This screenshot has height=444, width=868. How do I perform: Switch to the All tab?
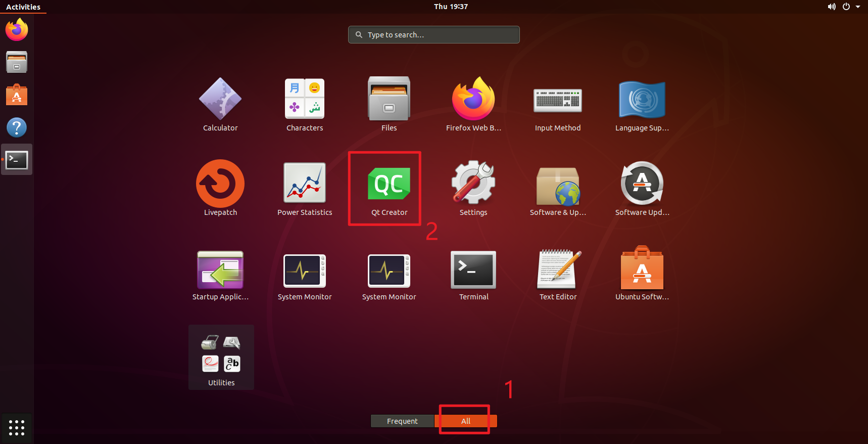click(466, 421)
